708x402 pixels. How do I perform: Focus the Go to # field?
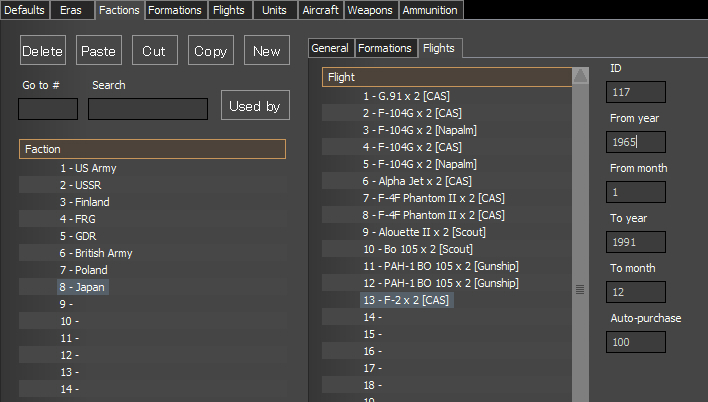click(x=48, y=109)
